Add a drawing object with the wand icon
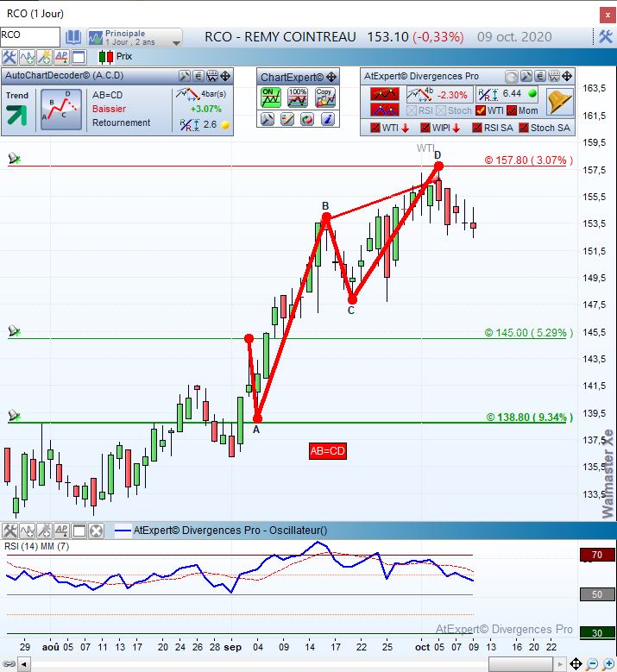 click(x=44, y=57)
